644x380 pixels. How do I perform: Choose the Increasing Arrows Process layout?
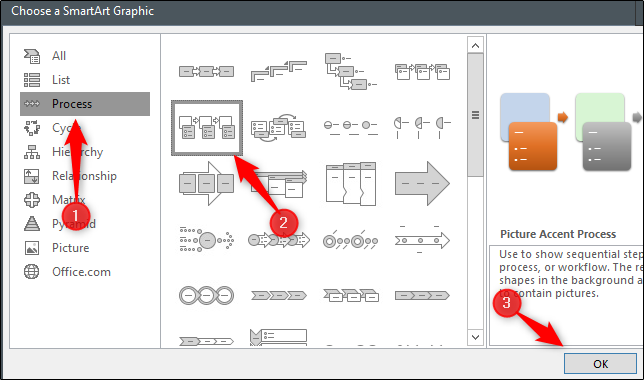(x=278, y=184)
